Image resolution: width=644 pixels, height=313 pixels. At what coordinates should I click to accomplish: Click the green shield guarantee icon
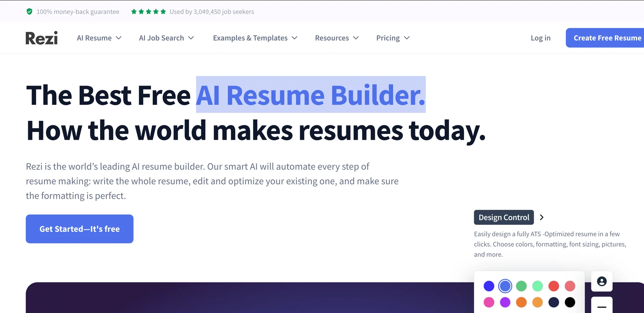coord(30,12)
